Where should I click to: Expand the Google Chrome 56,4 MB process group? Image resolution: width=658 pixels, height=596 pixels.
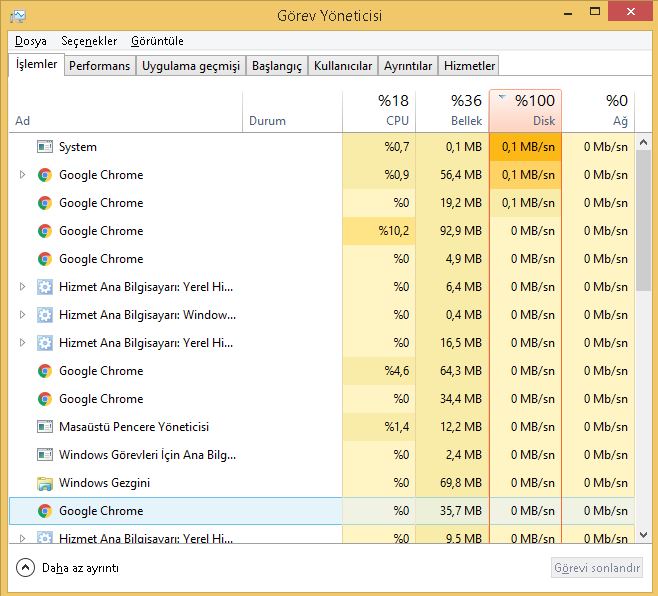point(23,175)
